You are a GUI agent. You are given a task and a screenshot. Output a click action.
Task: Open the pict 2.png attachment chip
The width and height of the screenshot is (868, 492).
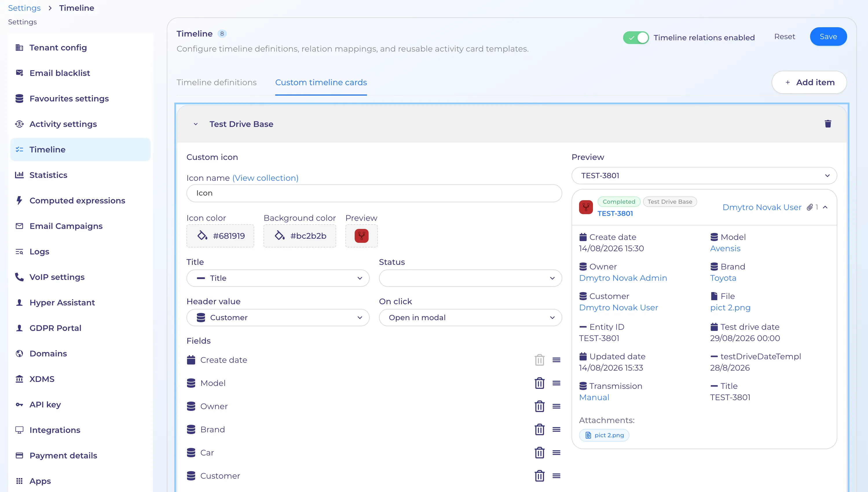[x=604, y=435]
